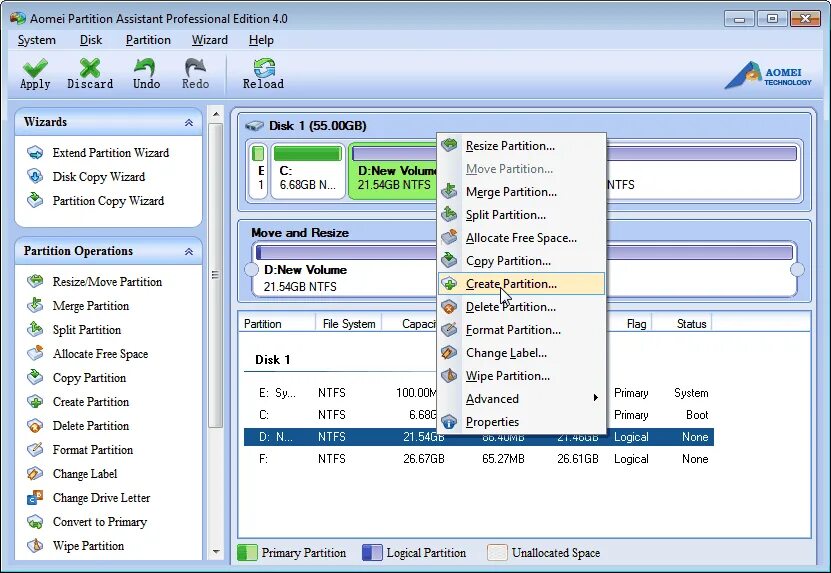Click the Create Partition sidebar icon
This screenshot has width=831, height=573.
point(35,401)
